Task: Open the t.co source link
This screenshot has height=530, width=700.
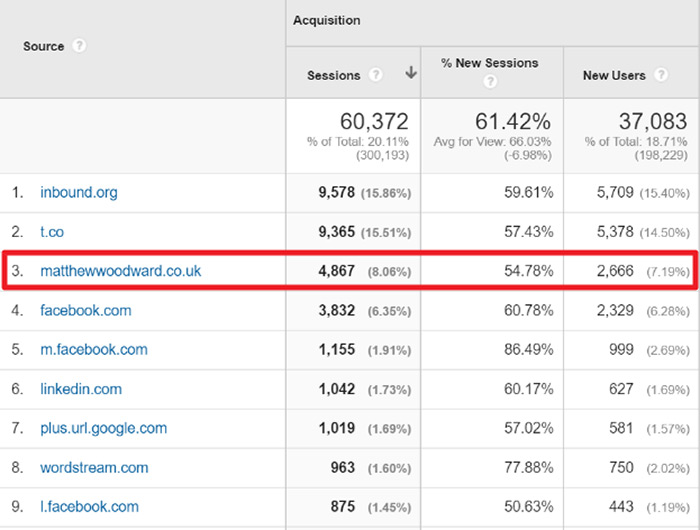Action: [x=52, y=231]
